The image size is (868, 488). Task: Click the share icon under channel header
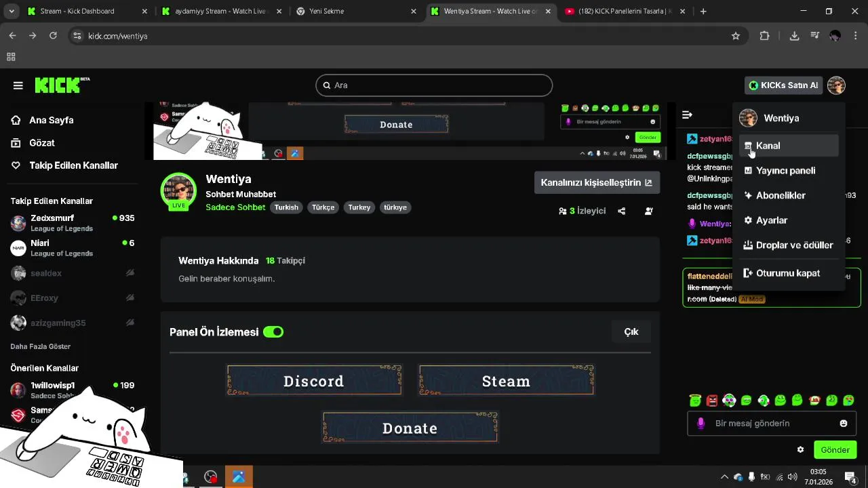coord(621,211)
